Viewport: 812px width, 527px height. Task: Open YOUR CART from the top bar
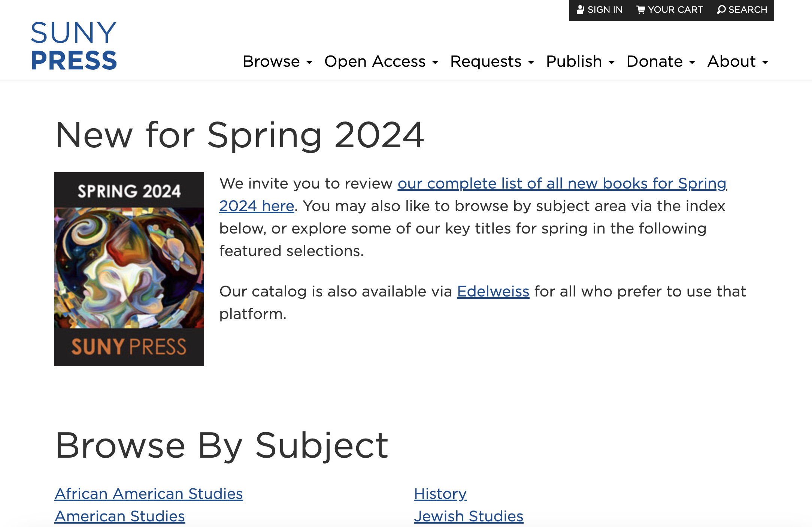[x=676, y=9]
